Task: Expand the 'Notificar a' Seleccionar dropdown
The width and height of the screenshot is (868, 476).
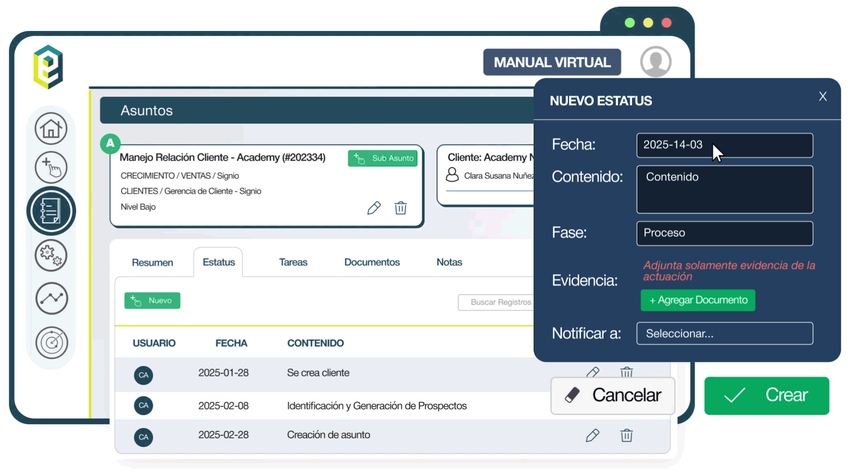Action: click(x=724, y=334)
